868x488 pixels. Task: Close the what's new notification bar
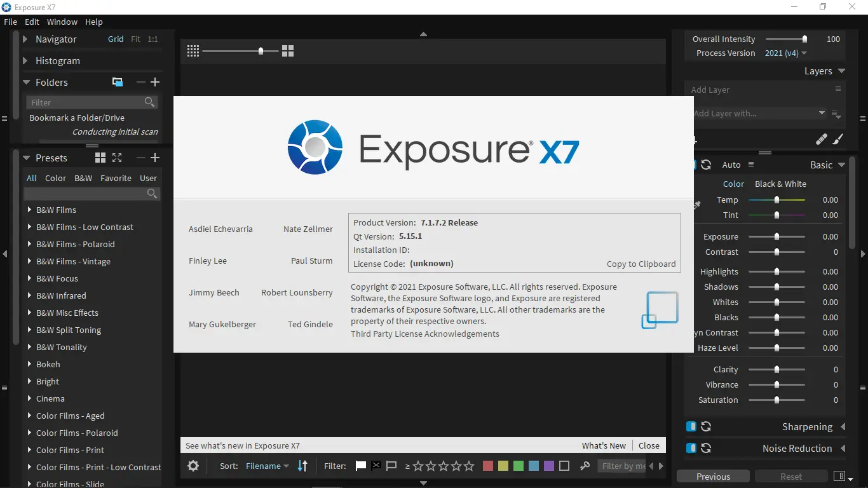click(x=649, y=445)
